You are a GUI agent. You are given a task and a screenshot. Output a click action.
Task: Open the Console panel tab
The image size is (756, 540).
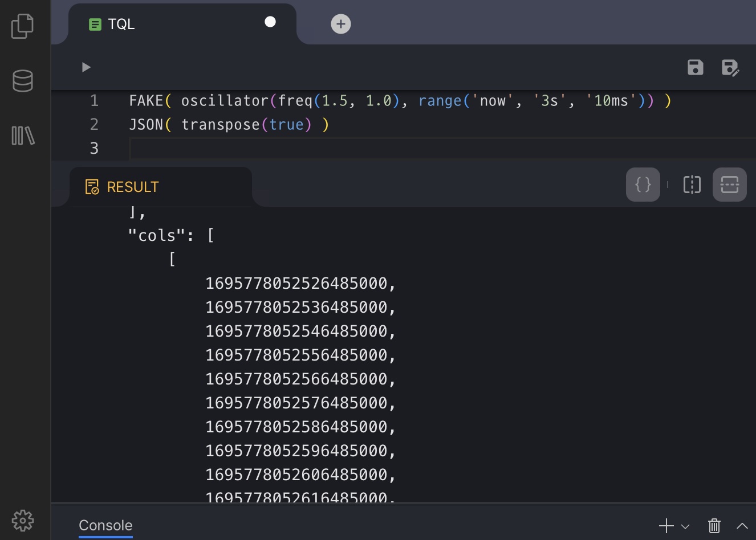point(105,525)
